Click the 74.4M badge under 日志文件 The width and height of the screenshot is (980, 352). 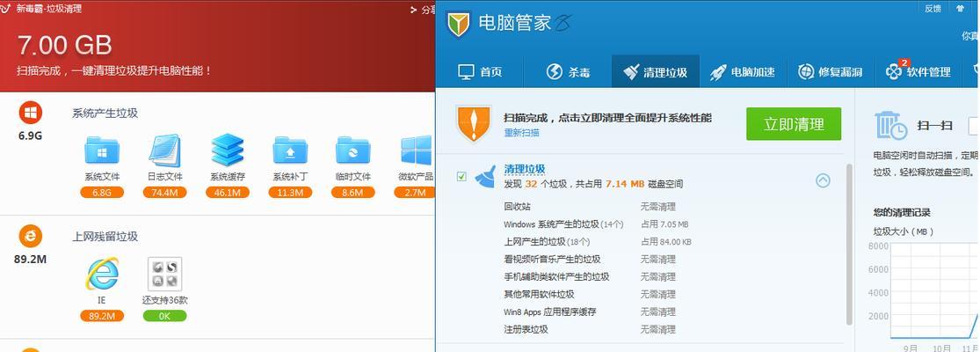[x=165, y=193]
